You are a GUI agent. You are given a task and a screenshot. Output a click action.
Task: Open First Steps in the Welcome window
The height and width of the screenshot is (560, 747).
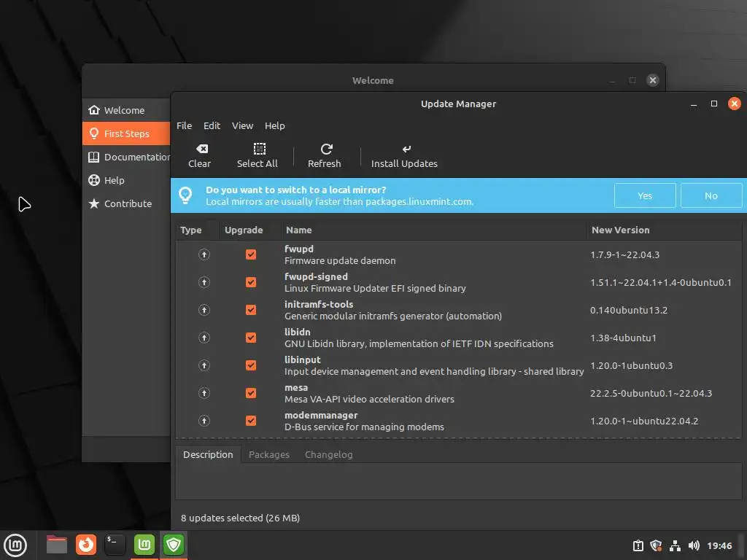point(126,133)
